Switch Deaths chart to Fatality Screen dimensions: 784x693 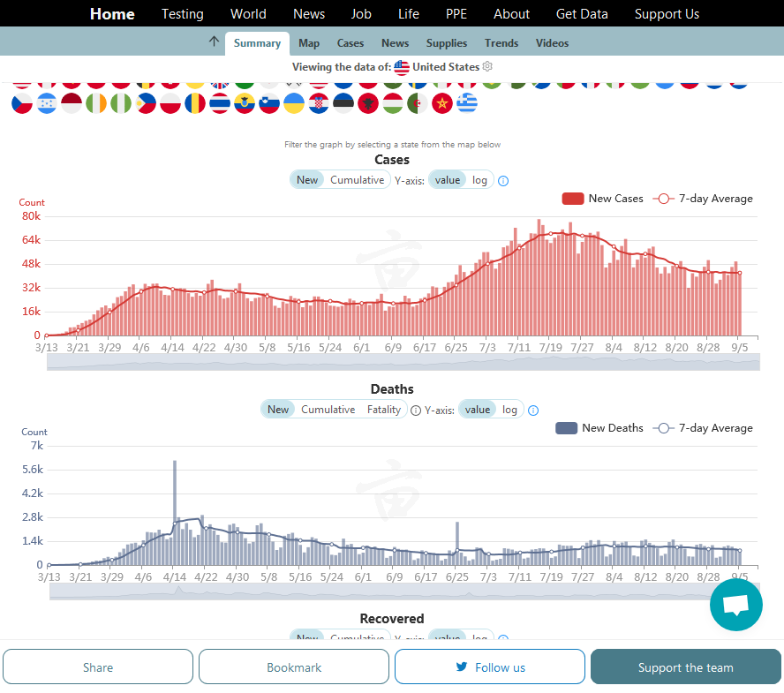(x=384, y=410)
